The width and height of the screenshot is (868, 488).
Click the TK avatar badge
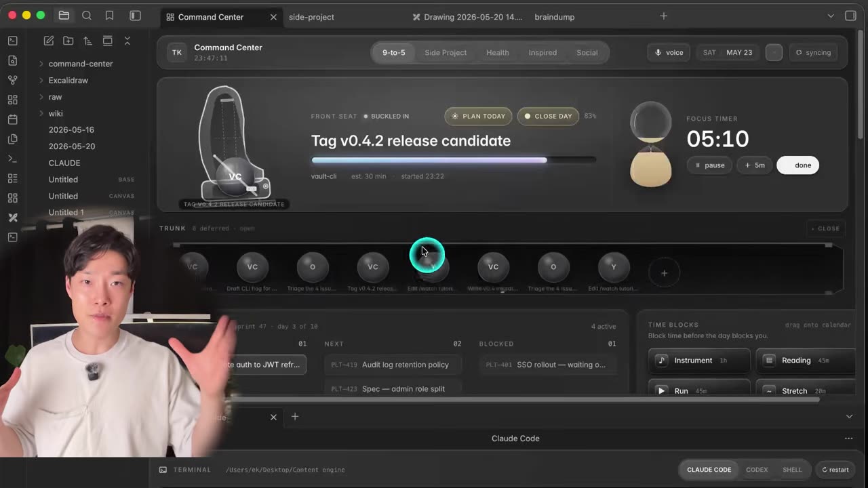point(177,52)
